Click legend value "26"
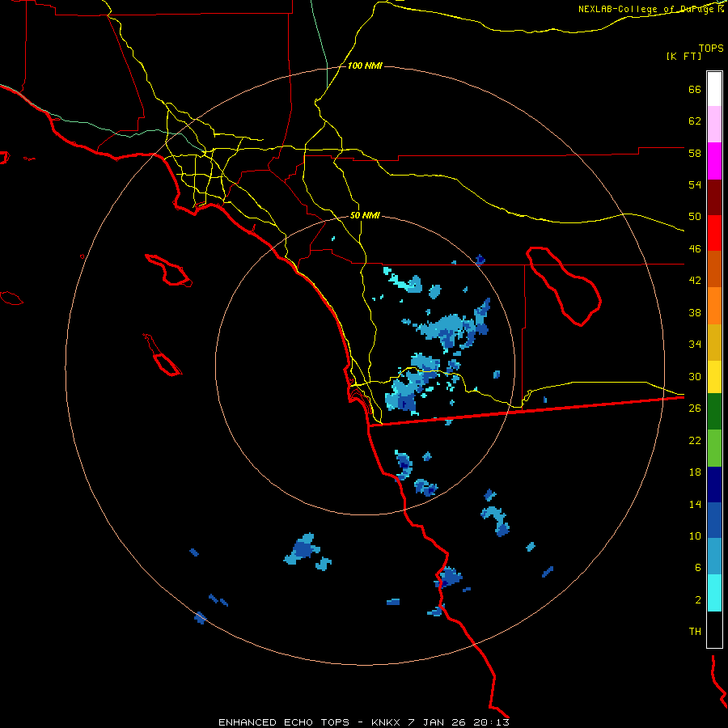 695,408
